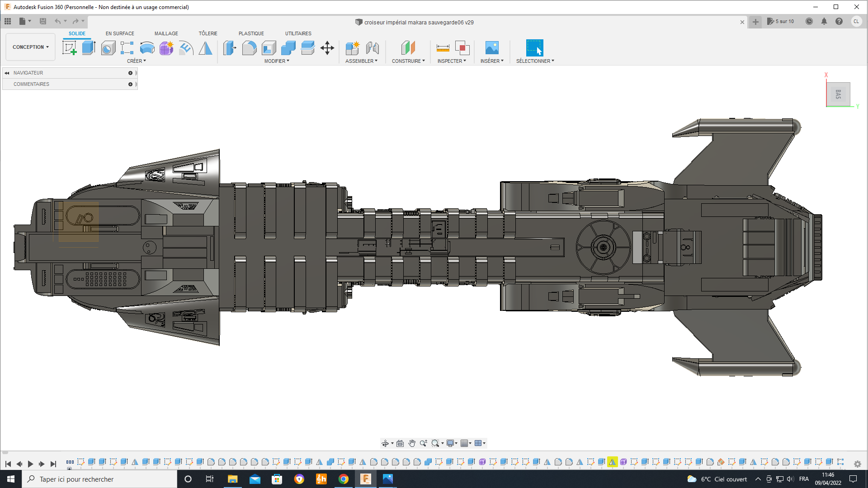868x488 pixels.
Task: Click the Combine bodies tool
Action: point(288,48)
